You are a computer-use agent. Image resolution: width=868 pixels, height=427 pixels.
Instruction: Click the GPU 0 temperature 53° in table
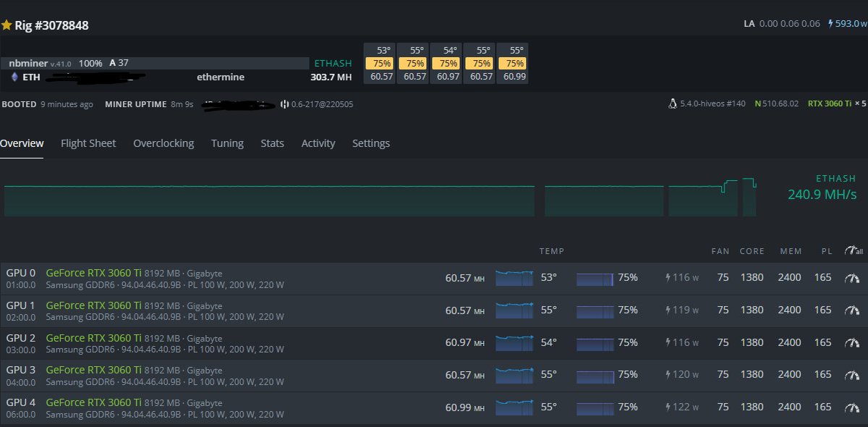click(x=549, y=278)
